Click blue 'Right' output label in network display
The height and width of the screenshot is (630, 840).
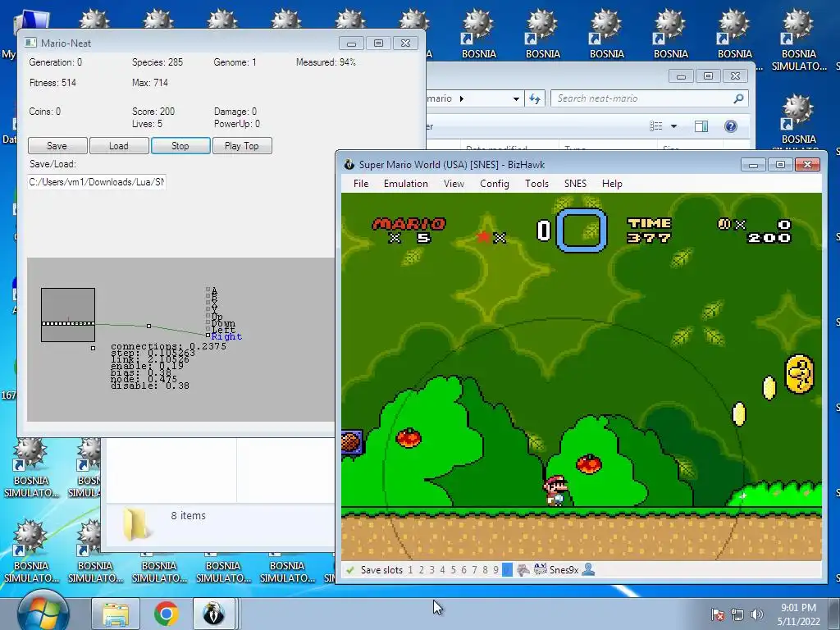(226, 336)
